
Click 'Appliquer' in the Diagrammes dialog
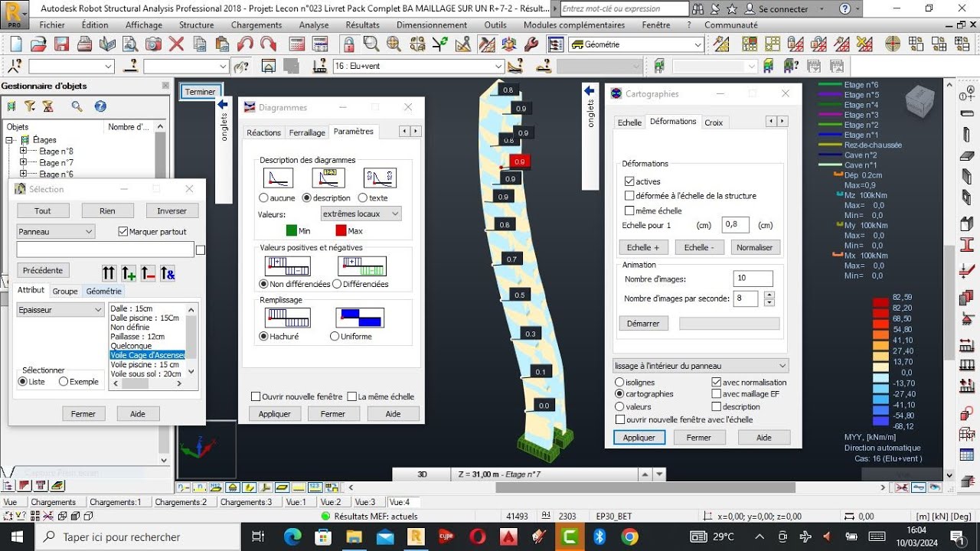275,413
